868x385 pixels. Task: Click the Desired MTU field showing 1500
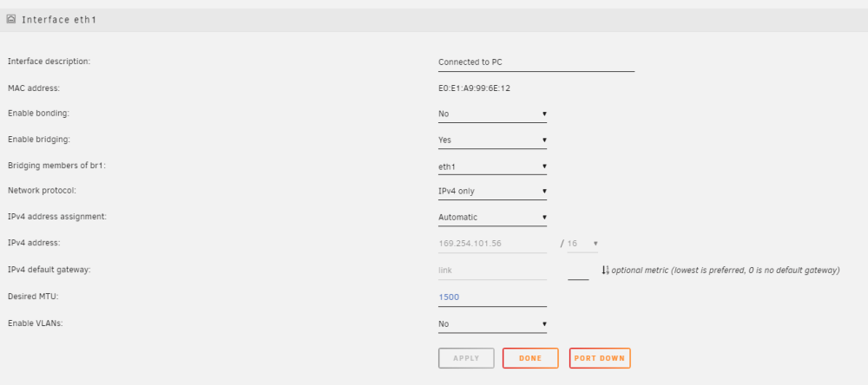point(492,297)
